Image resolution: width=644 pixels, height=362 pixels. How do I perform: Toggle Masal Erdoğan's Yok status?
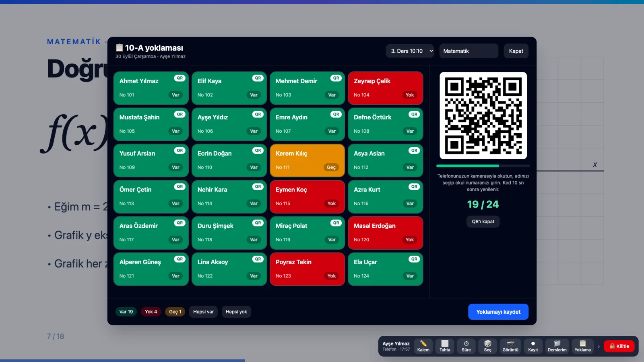[410, 240]
